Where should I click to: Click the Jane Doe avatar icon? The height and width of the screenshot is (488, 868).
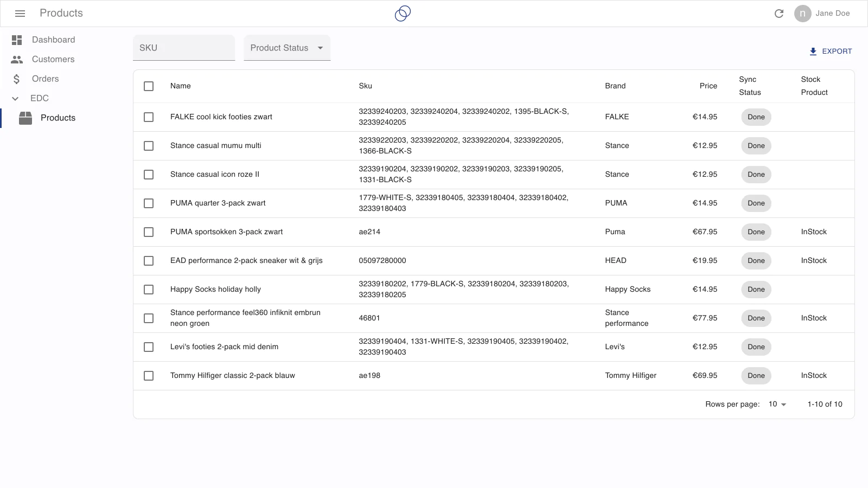pos(802,14)
